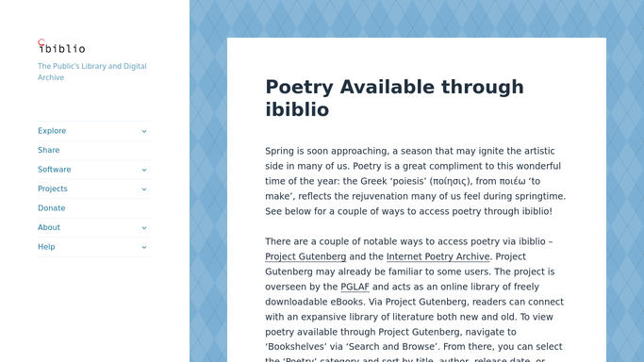Open the Share menu item
This screenshot has width=644, height=362.
pos(48,150)
